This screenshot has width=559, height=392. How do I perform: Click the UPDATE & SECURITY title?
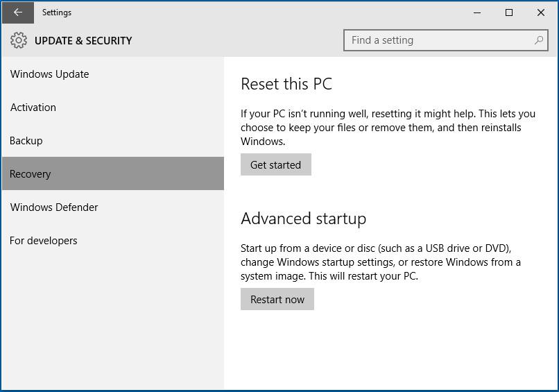[x=83, y=41]
